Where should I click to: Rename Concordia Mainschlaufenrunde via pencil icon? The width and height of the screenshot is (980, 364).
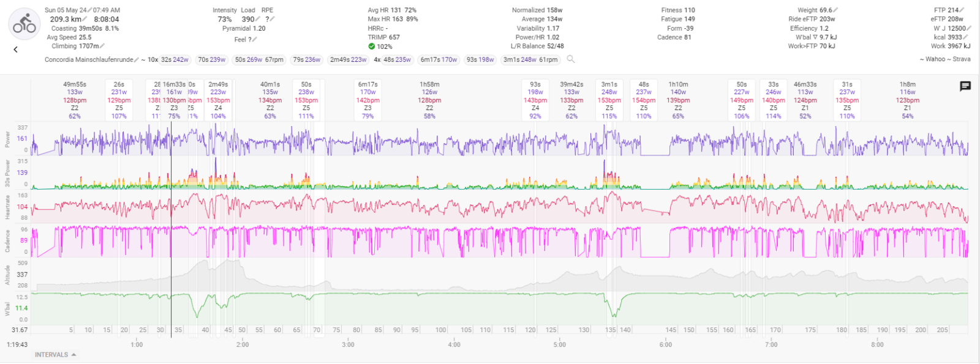click(x=137, y=60)
